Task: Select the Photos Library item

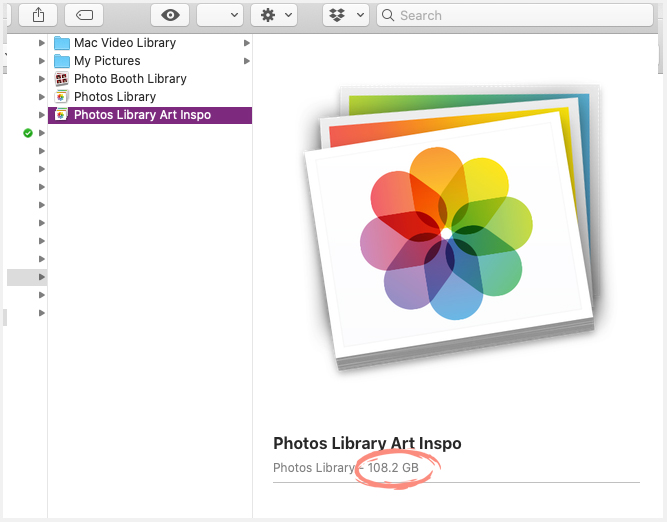Action: (x=150, y=97)
